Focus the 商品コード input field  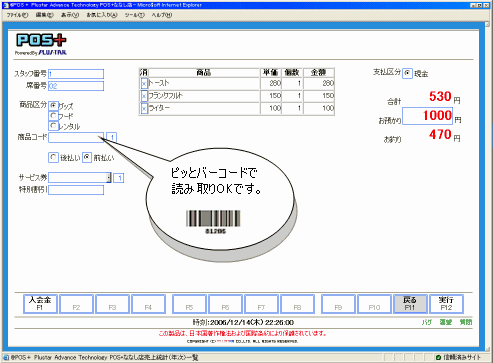pos(76,137)
